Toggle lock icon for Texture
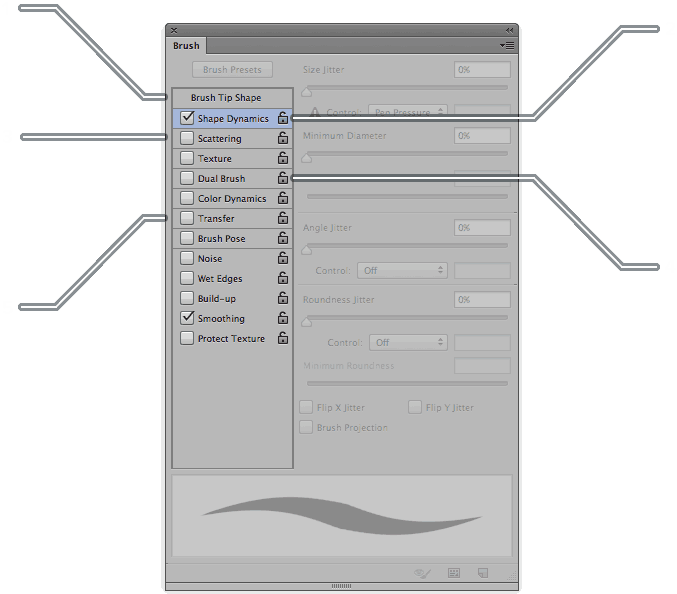 pos(283,158)
